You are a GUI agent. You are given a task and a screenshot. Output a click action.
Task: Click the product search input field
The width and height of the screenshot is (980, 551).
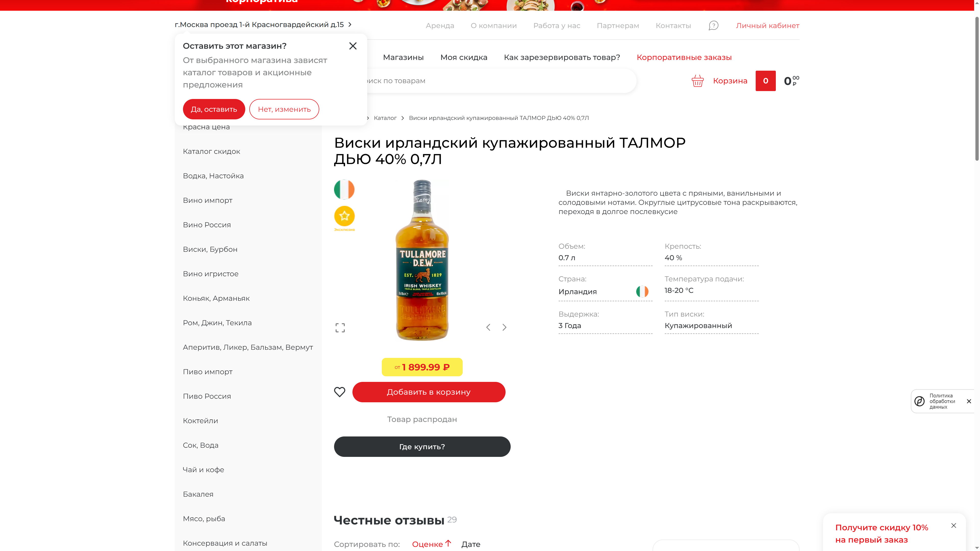point(495,81)
